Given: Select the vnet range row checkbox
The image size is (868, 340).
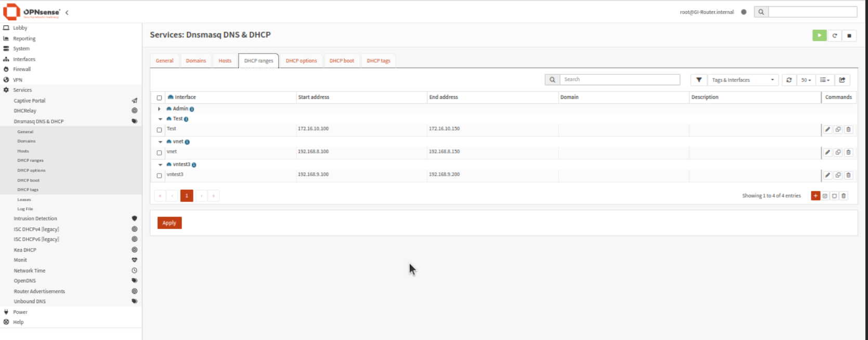Looking at the screenshot, I should pos(160,153).
